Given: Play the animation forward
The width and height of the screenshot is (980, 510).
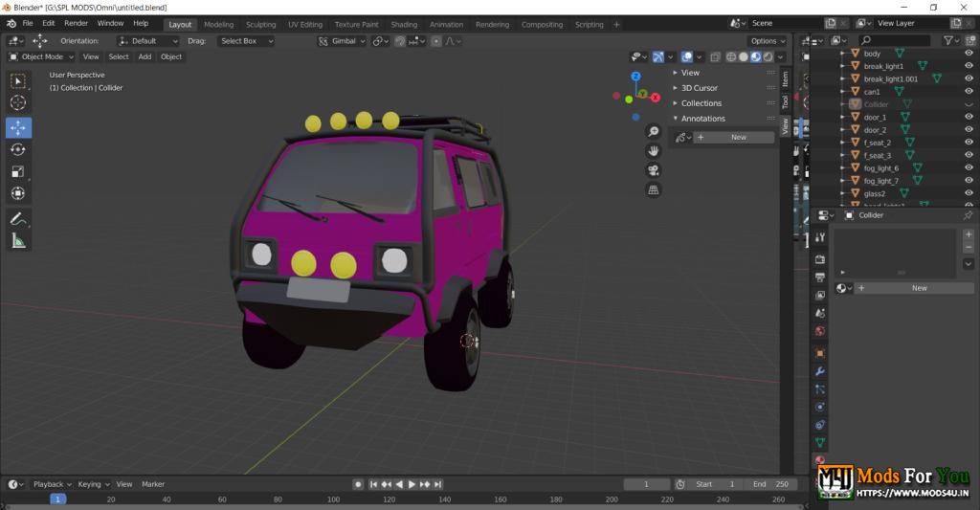Looking at the screenshot, I should tap(412, 484).
